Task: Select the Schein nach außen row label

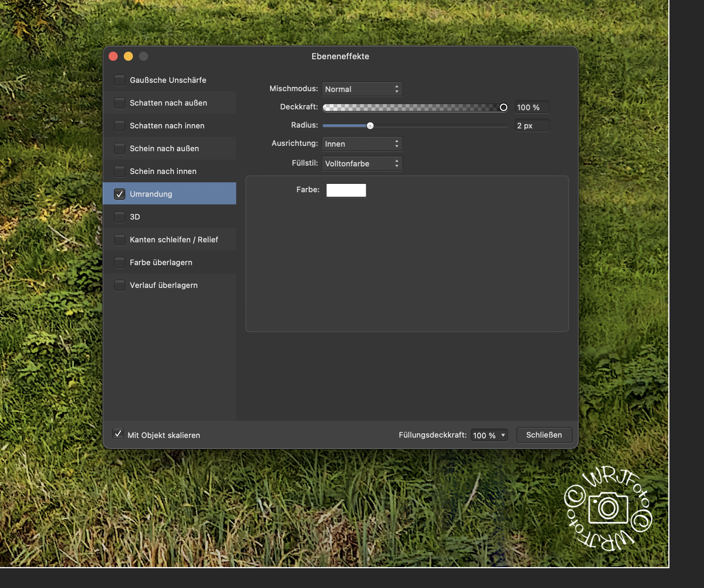Action: pos(164,149)
